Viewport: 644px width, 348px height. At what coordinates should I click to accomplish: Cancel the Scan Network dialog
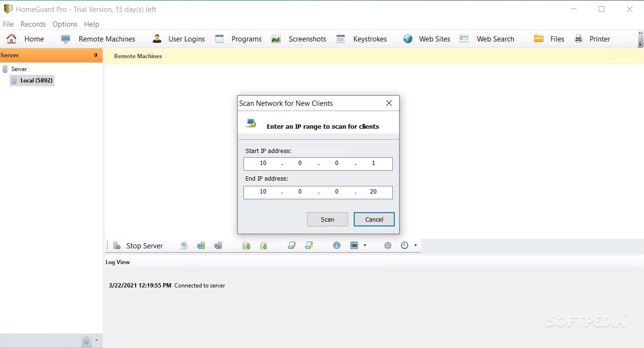[374, 219]
